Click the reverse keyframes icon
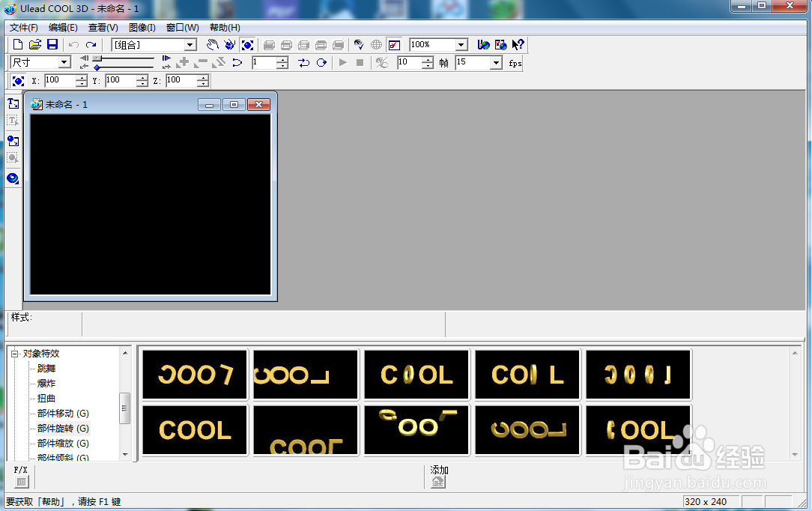 click(x=219, y=63)
